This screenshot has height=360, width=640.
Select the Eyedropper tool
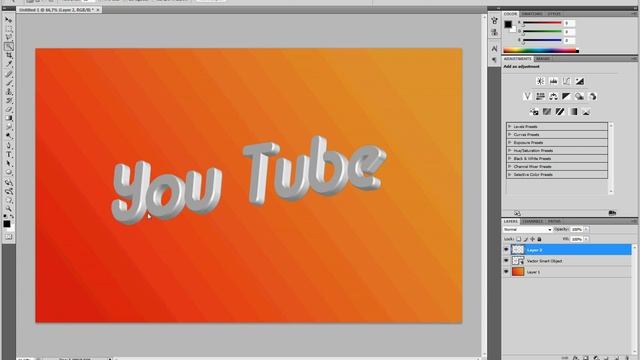pyautogui.click(x=9, y=64)
